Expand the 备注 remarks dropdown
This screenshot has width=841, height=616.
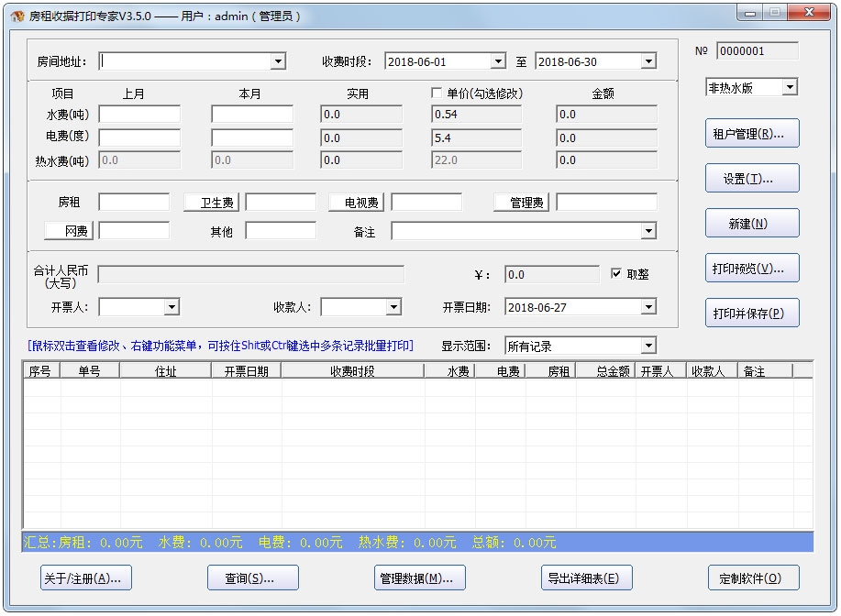click(649, 232)
